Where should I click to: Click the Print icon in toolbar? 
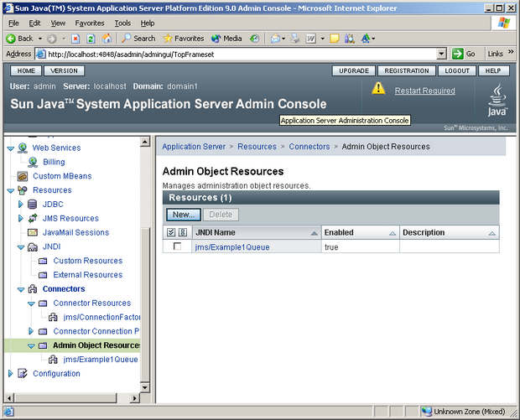295,39
